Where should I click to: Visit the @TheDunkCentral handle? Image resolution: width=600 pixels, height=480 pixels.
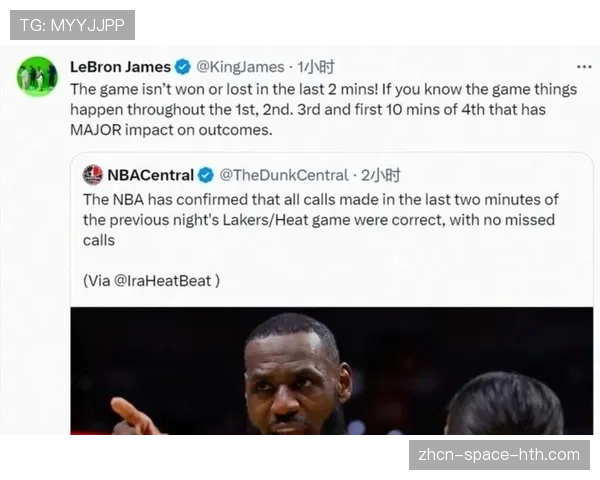pos(284,175)
